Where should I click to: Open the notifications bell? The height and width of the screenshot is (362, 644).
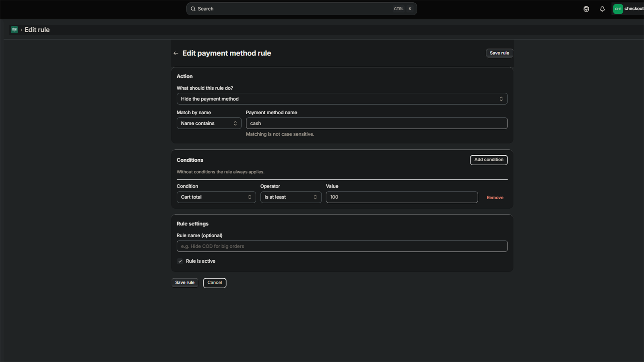[602, 9]
